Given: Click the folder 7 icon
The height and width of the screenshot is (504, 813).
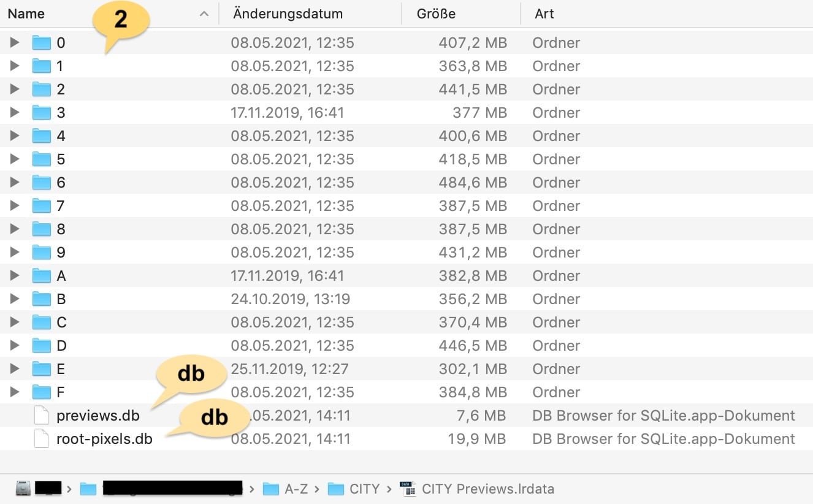Looking at the screenshot, I should (41, 206).
